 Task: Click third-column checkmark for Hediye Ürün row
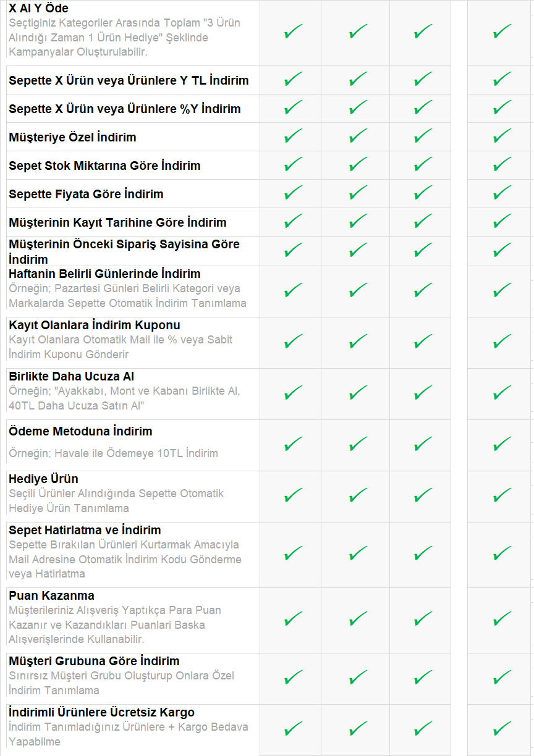[x=423, y=495]
